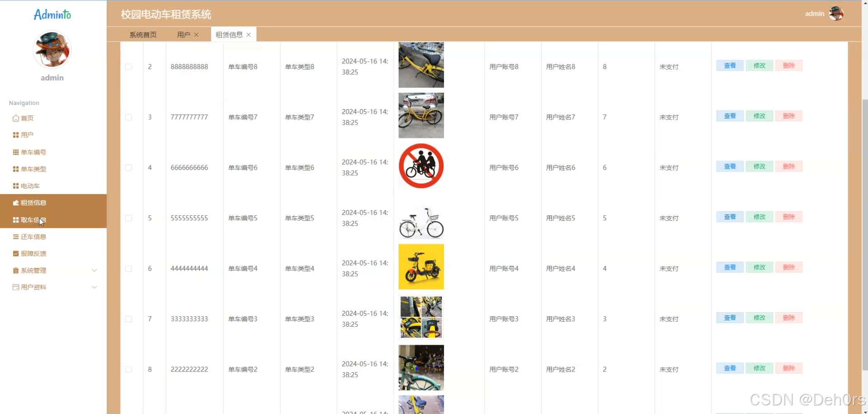Tick the checkbox for row 5555555555
This screenshot has height=414, width=868.
pos(128,218)
